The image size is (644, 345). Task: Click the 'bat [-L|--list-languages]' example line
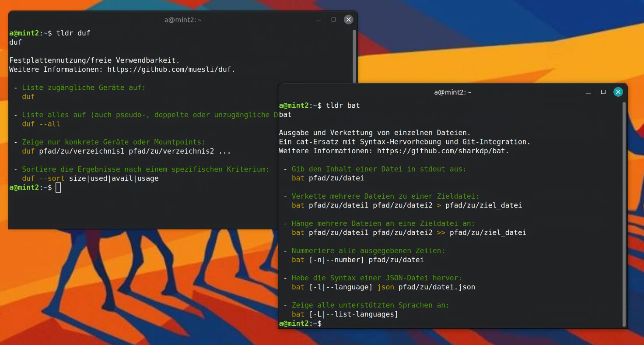click(x=345, y=314)
